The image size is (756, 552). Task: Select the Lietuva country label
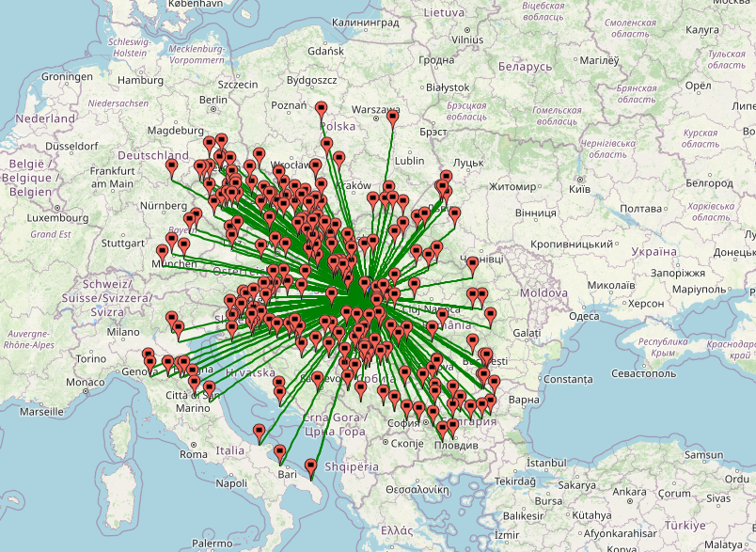click(x=444, y=13)
